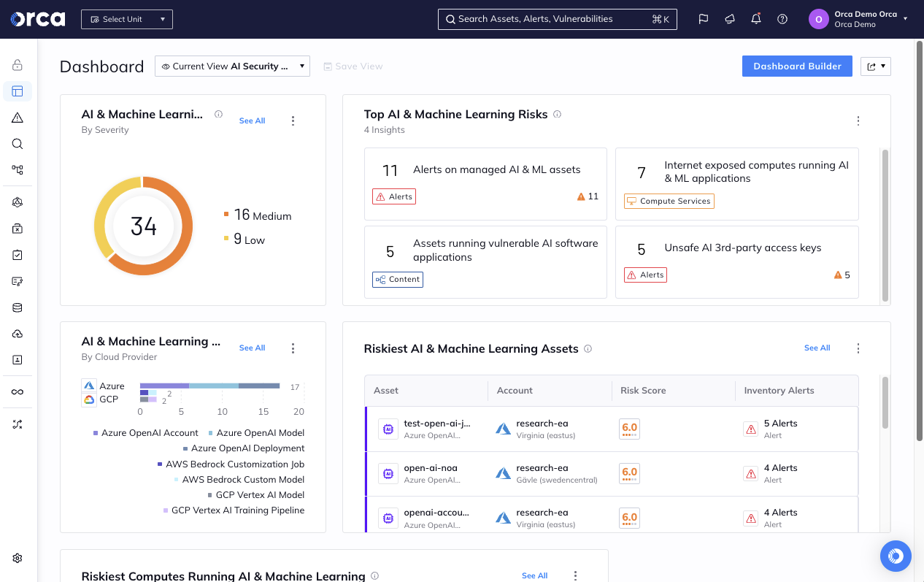This screenshot has width=924, height=582.
Task: Click the Dashboard Builder button
Action: pyautogui.click(x=797, y=66)
